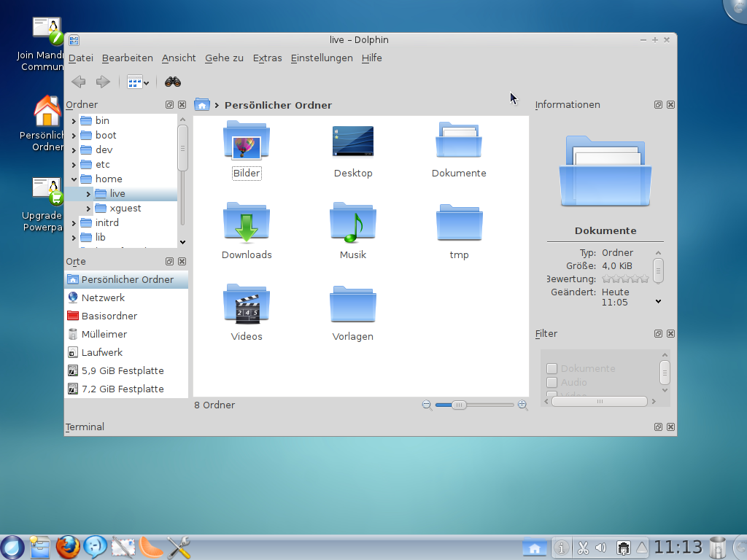The width and height of the screenshot is (747, 560).
Task: Open the Downloads folder icon
Action: click(x=246, y=223)
